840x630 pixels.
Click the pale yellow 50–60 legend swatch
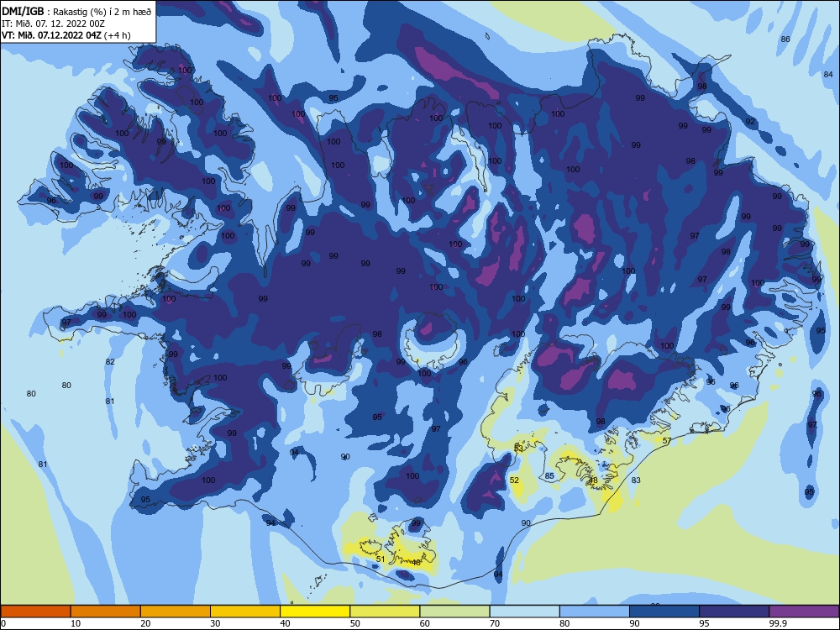(x=386, y=612)
